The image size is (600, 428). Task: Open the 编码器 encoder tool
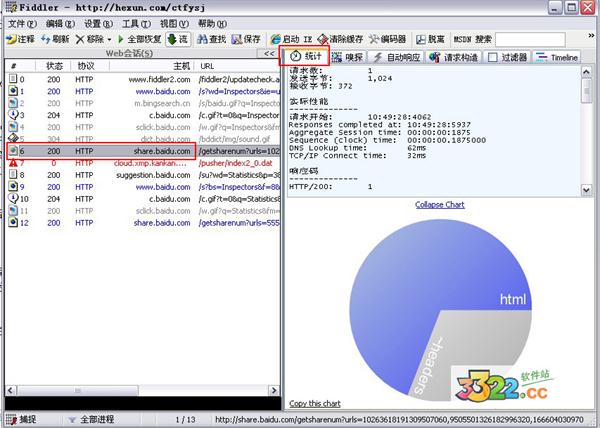point(387,39)
